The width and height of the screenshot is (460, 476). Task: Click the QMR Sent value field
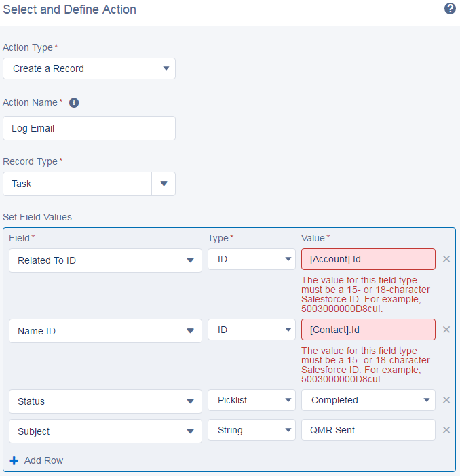(x=368, y=430)
